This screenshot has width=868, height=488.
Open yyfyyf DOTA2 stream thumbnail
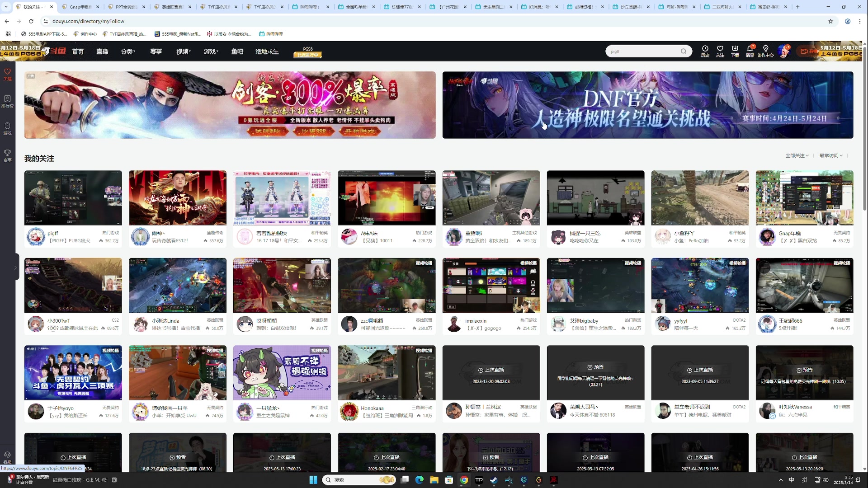pyautogui.click(x=700, y=286)
